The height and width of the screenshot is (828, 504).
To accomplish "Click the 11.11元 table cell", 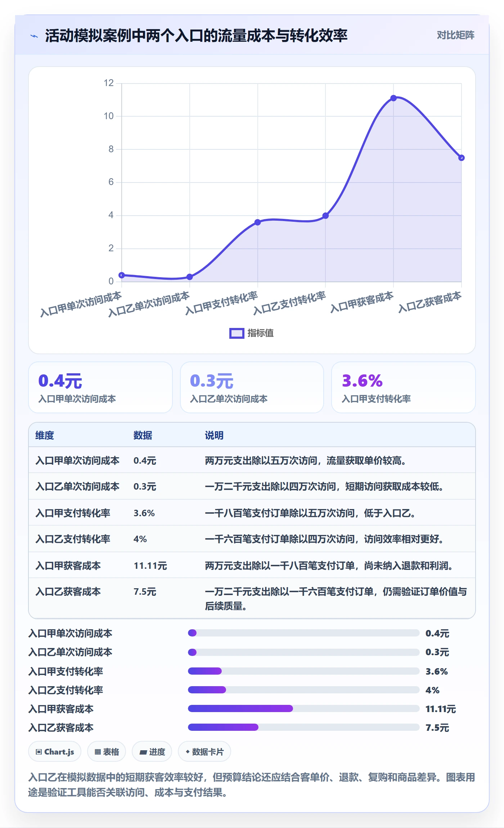I will (x=150, y=566).
